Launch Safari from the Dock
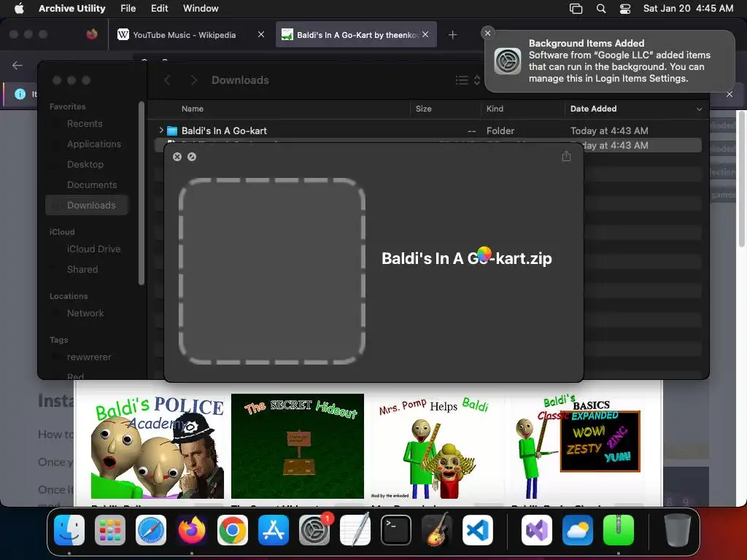747x560 pixels. pos(151,530)
